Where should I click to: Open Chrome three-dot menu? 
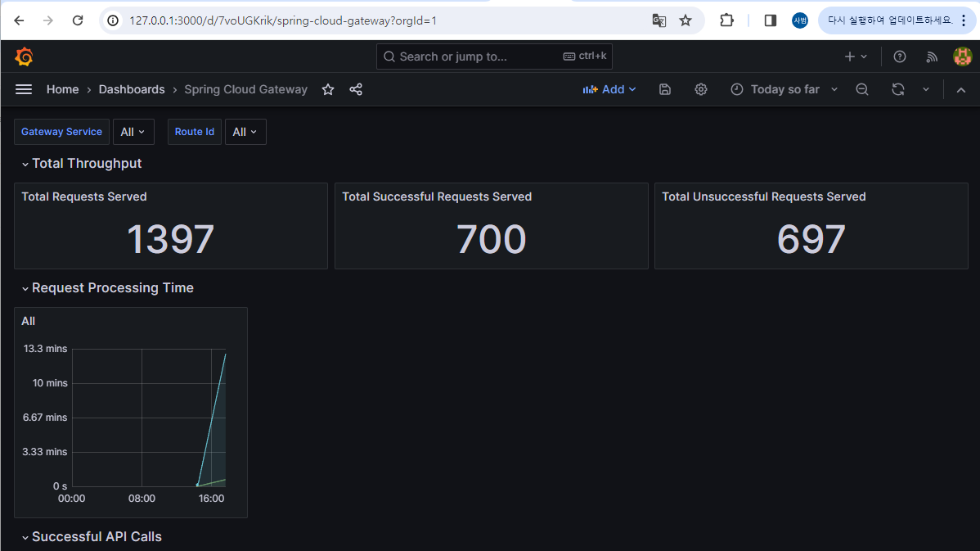pos(964,20)
